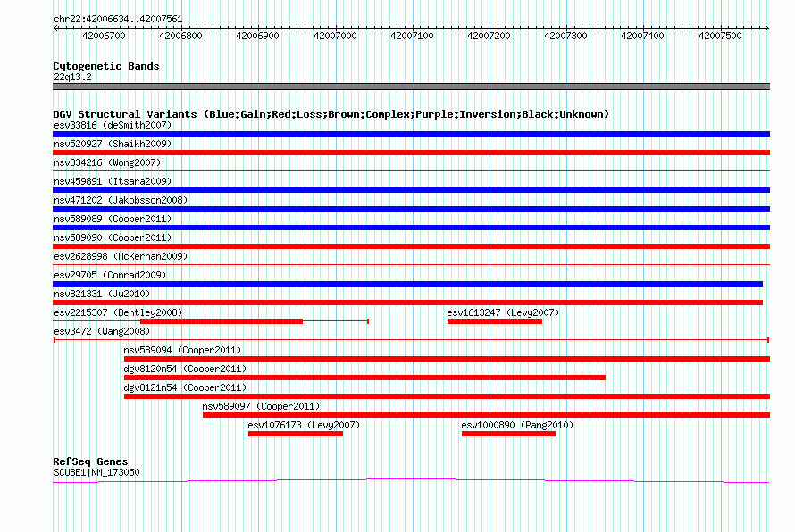
Task: Open dgv8121n54 (Cooper2011) variant label
Action: (185, 387)
